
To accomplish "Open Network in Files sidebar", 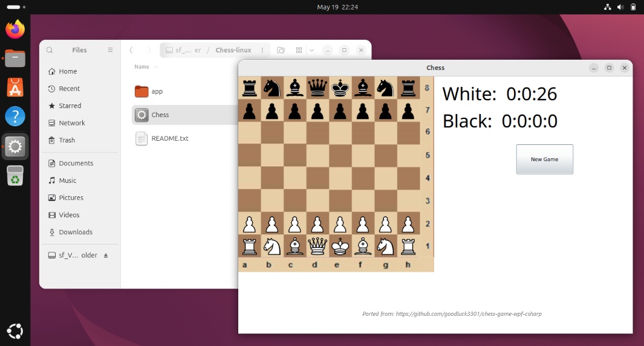I will point(80,123).
